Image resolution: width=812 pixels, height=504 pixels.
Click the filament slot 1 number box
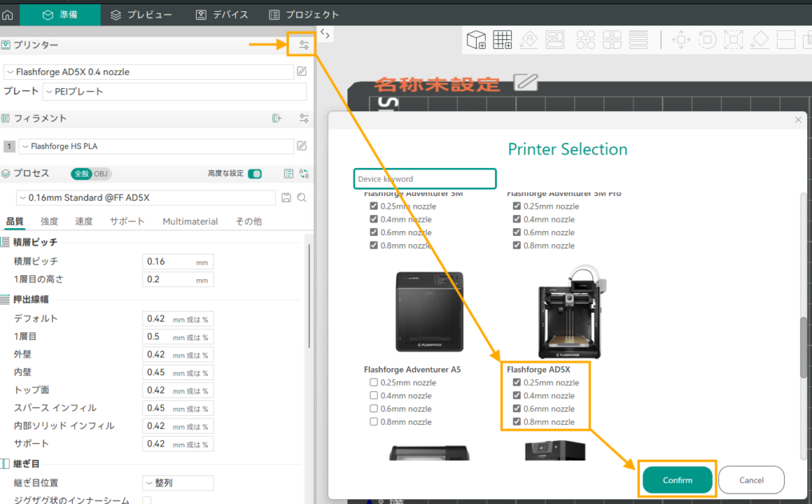9,146
